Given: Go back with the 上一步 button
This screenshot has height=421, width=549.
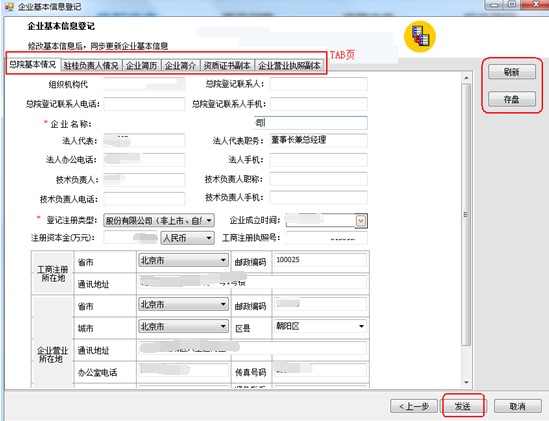Looking at the screenshot, I should coord(414,406).
